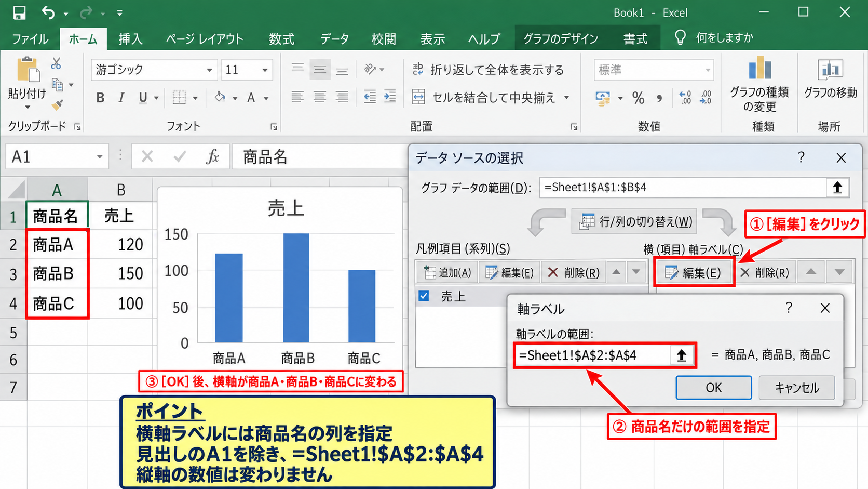Click the Align Right icon
Image resolution: width=868 pixels, height=489 pixels.
(342, 97)
